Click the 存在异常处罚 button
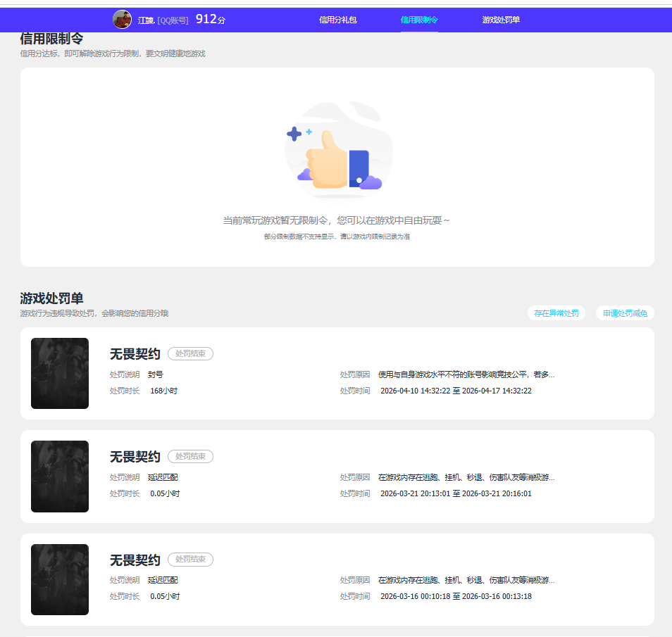Screen dimensions: 672x637 coord(556,313)
